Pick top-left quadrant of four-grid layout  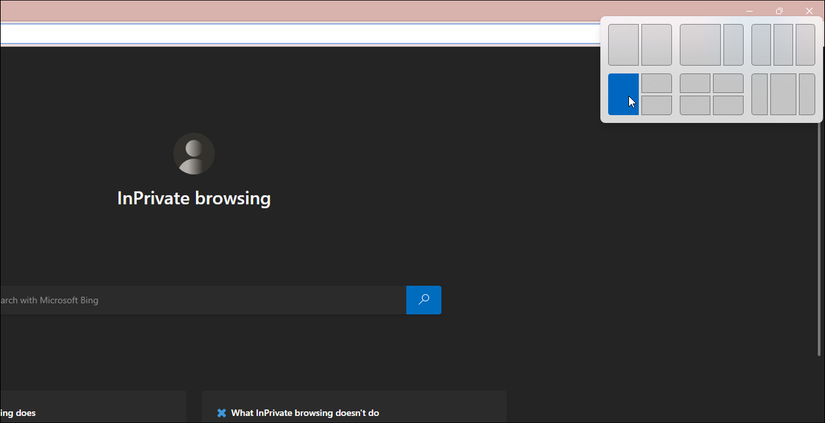pos(695,83)
